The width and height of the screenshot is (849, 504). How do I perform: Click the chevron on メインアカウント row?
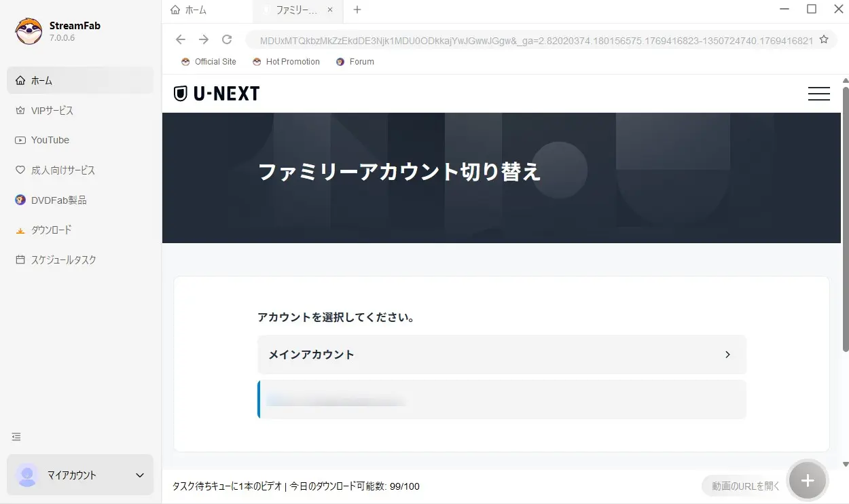coord(727,355)
